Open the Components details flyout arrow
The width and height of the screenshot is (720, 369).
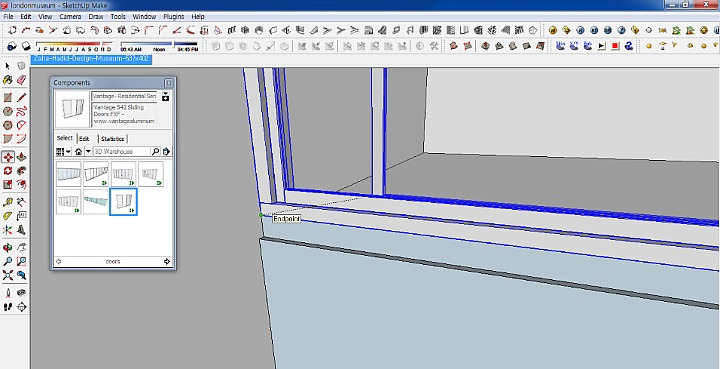166,151
